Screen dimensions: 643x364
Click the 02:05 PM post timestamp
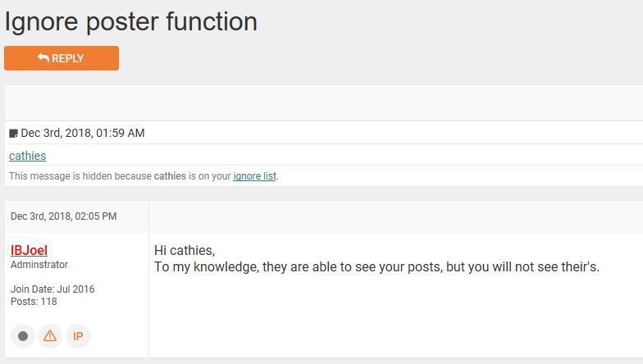coord(63,216)
